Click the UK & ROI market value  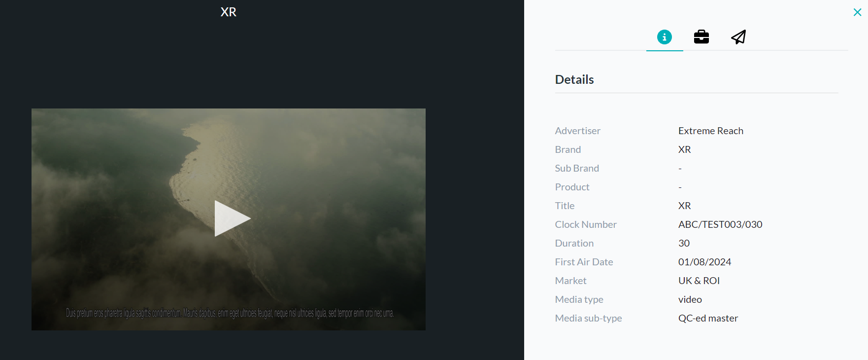tap(699, 281)
